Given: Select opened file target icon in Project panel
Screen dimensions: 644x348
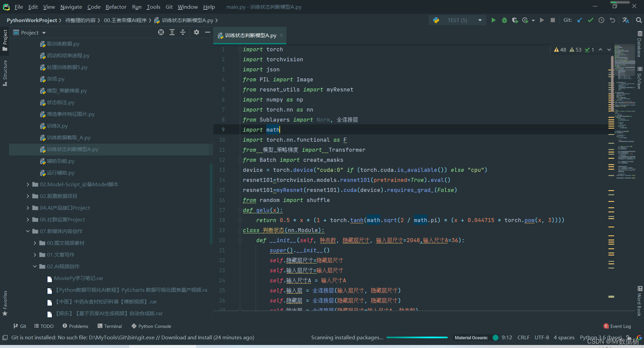Looking at the screenshot, I should pos(161,32).
